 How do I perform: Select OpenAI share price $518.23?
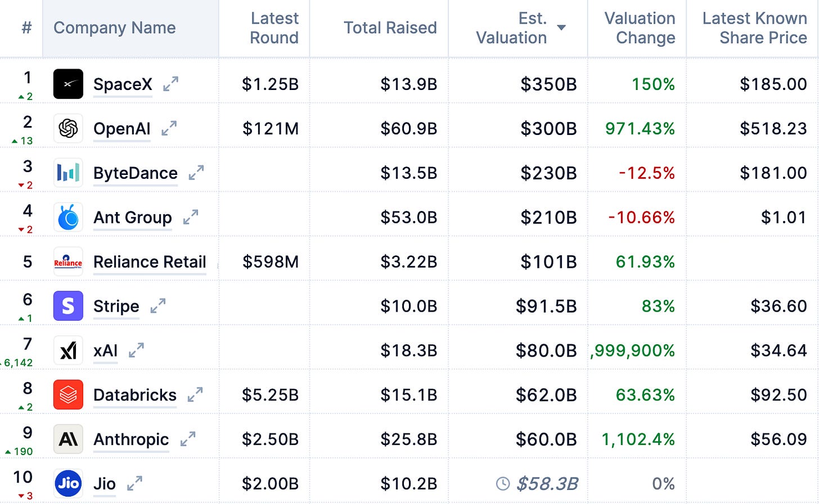tap(773, 129)
